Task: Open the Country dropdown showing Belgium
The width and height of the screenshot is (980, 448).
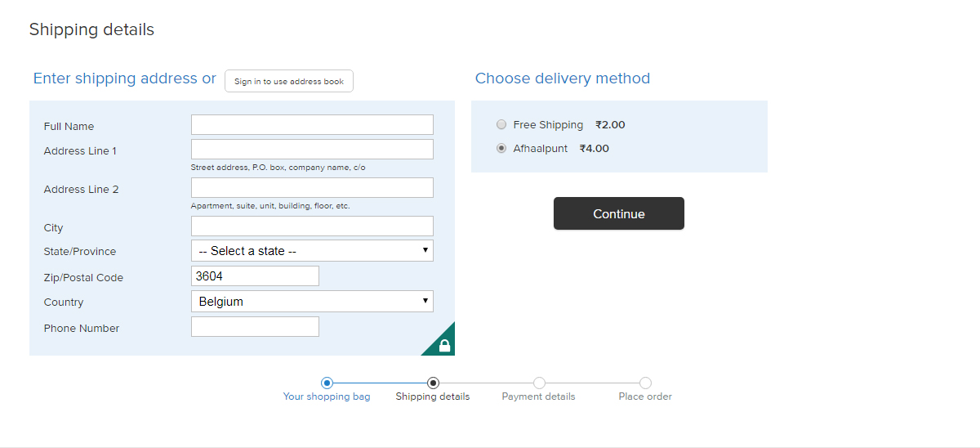Action: pos(312,302)
